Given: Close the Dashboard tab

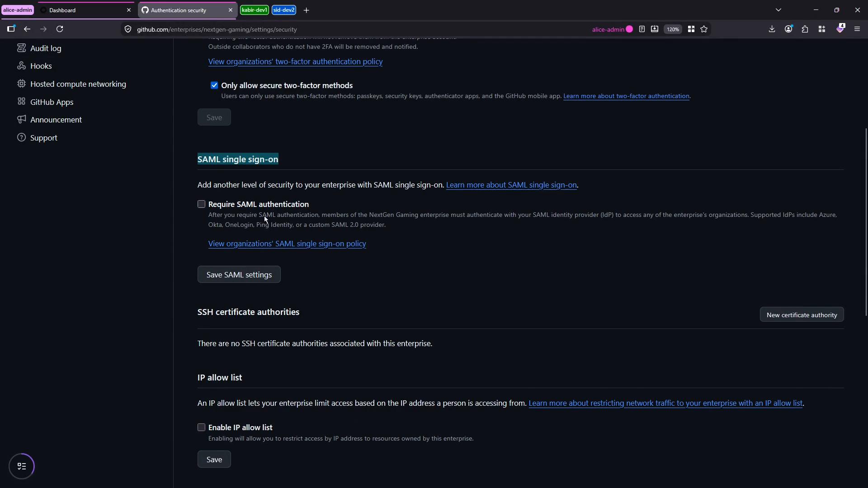Looking at the screenshot, I should (x=128, y=10).
